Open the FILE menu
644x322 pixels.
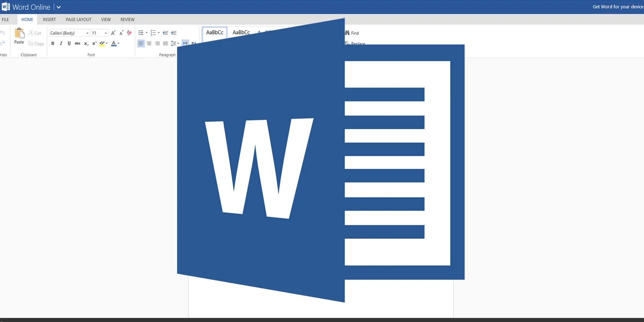(5, 20)
